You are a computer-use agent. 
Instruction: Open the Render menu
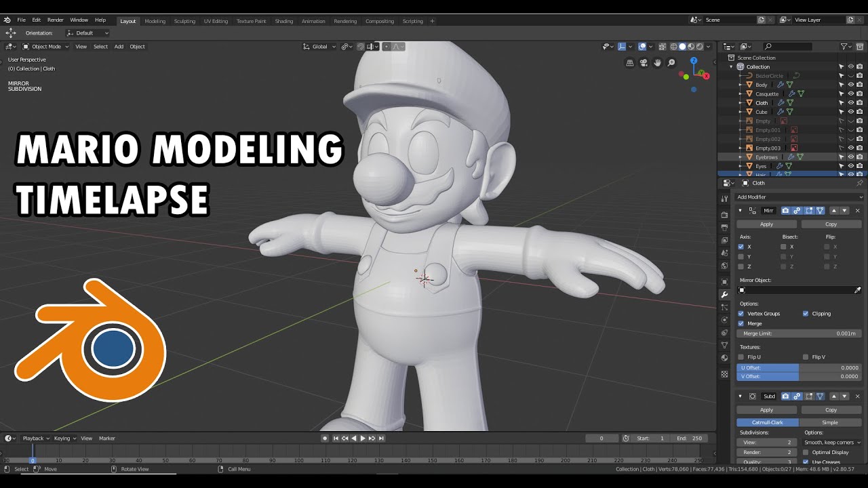point(56,20)
